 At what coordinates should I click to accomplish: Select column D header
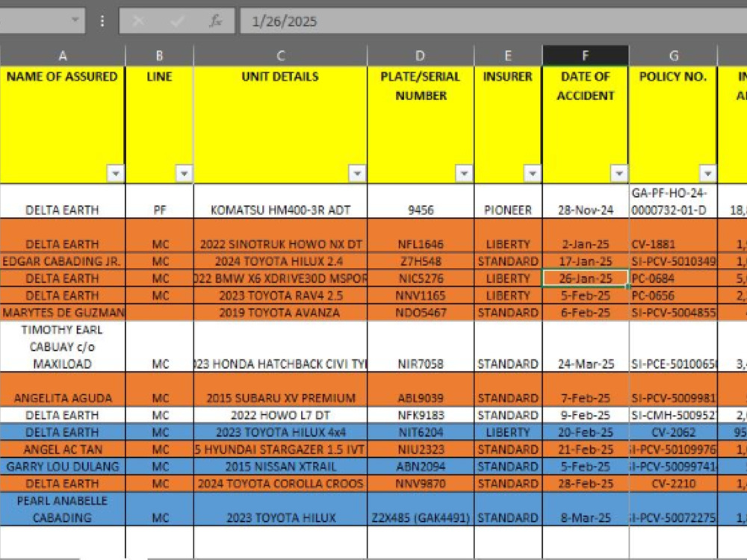pyautogui.click(x=420, y=56)
